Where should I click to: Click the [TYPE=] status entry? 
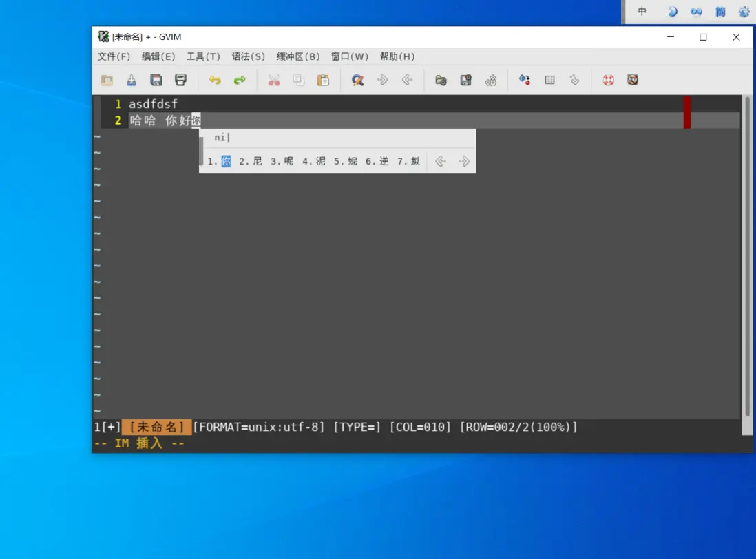357,427
